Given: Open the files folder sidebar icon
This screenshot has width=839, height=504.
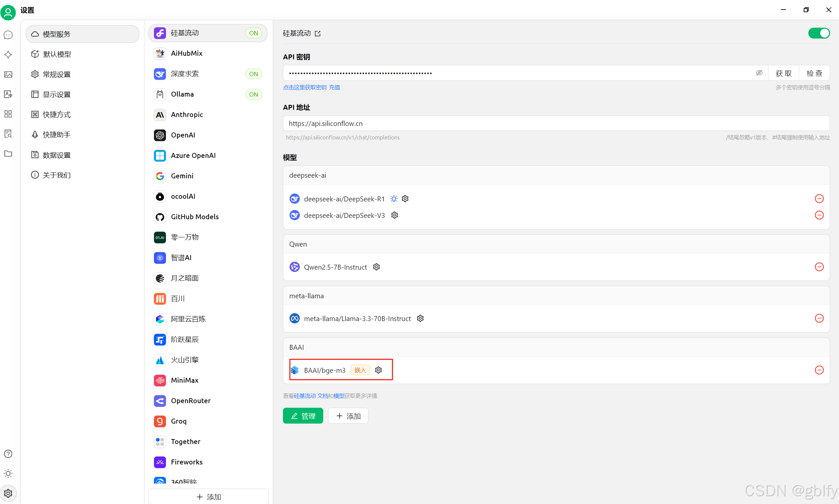Looking at the screenshot, I should (x=8, y=154).
